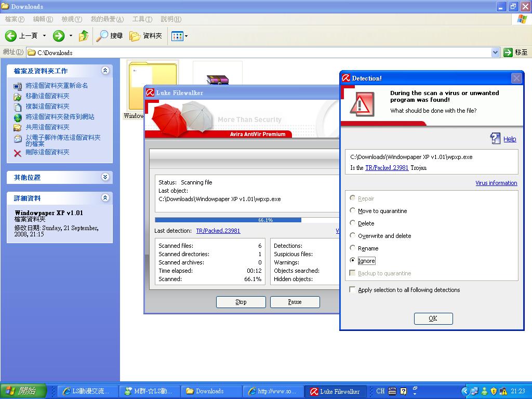Screen dimensions: 532x399
Task: Enable Apply selection to all following detections
Action: click(353, 290)
